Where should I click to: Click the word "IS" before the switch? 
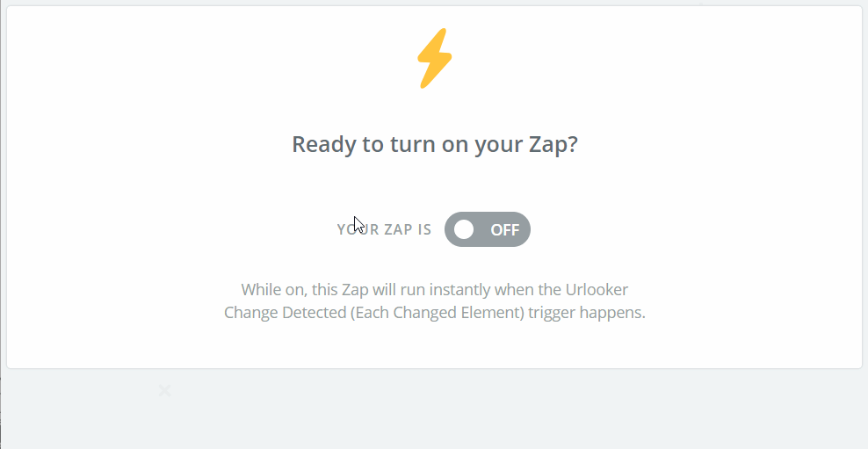coord(424,230)
